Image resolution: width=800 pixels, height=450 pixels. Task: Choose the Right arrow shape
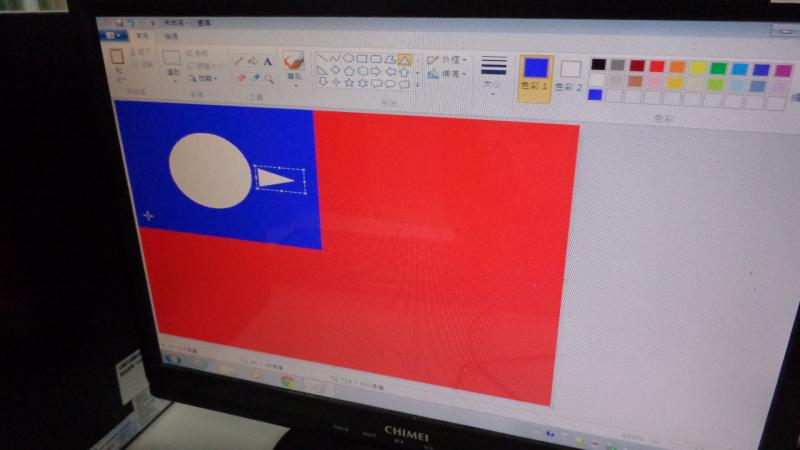(377, 72)
